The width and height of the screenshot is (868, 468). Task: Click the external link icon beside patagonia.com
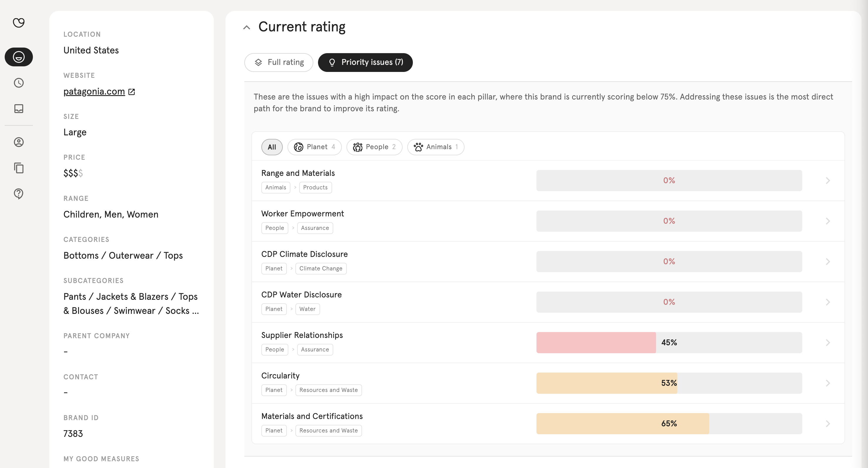(x=132, y=92)
